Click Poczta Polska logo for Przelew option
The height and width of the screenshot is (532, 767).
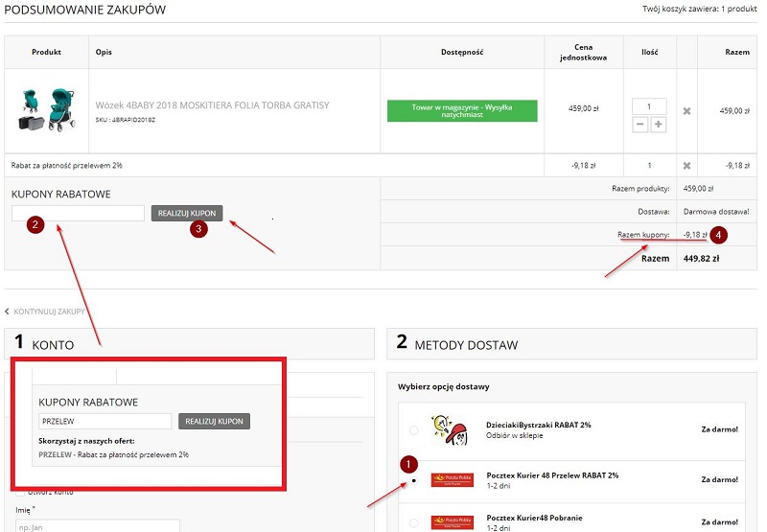click(452, 479)
